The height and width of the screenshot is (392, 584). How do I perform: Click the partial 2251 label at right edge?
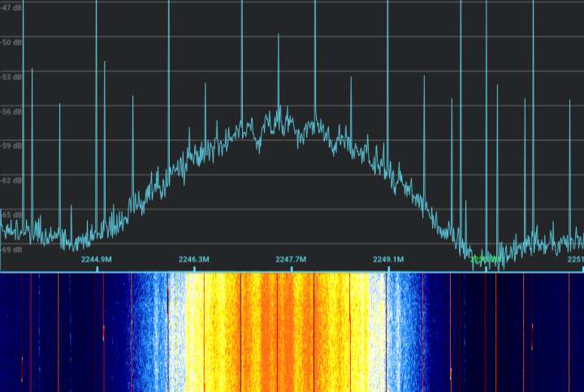pos(574,260)
